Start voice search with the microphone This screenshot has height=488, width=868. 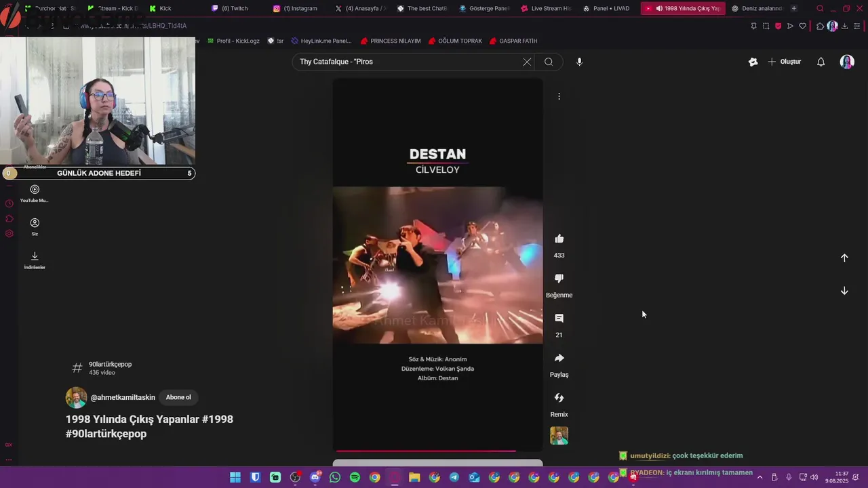point(579,62)
